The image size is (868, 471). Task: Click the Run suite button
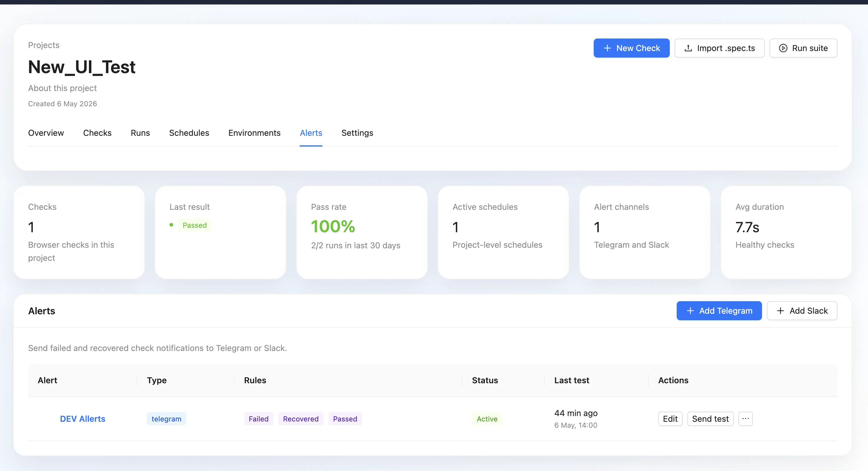(x=803, y=48)
